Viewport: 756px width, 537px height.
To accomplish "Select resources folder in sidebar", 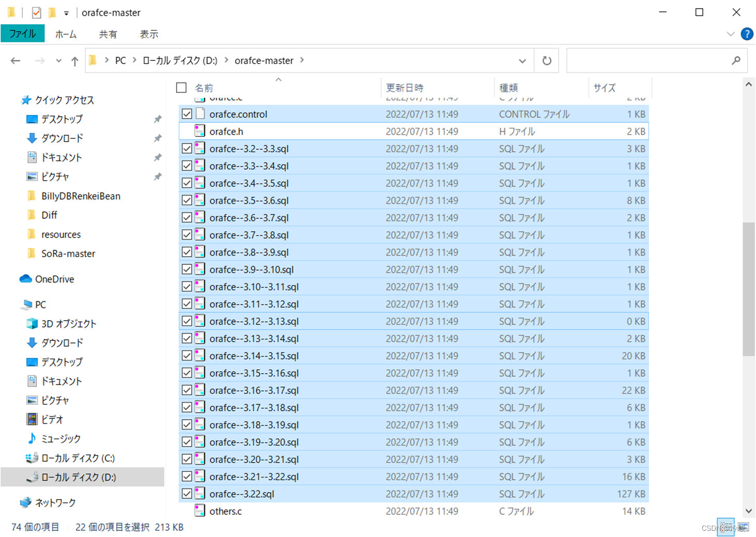I will tap(61, 234).
